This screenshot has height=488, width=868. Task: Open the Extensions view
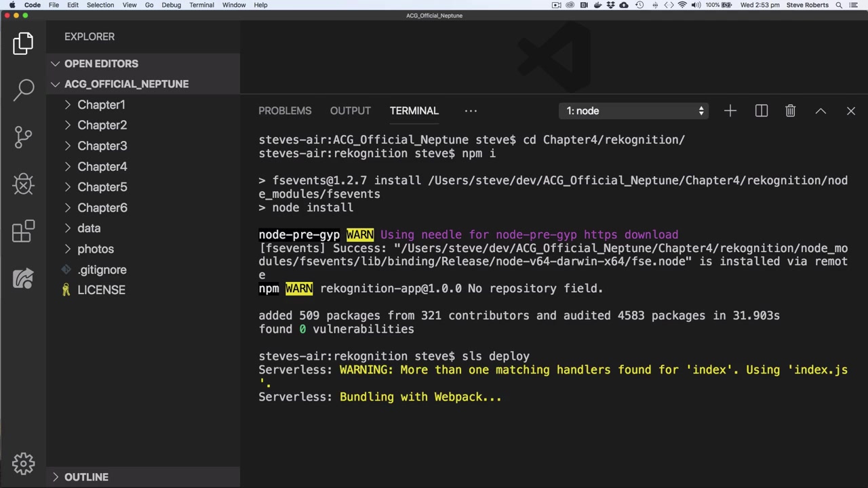click(x=23, y=231)
